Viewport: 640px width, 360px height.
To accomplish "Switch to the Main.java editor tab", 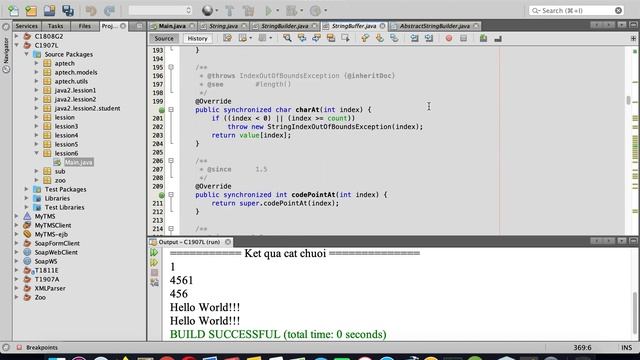I will (172, 26).
